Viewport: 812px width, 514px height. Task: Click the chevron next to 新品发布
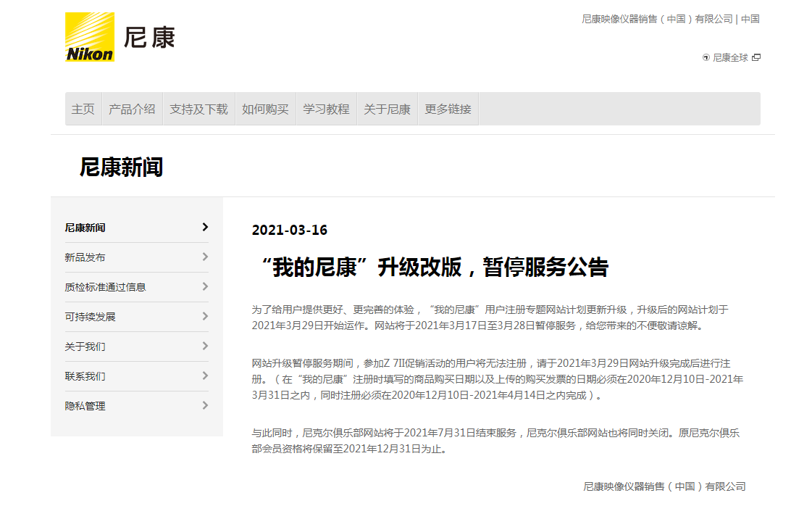pyautogui.click(x=205, y=257)
